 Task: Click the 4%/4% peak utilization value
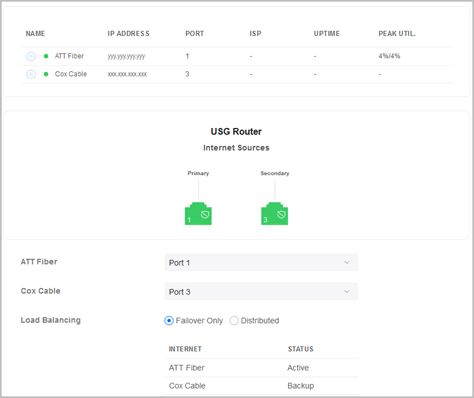389,56
